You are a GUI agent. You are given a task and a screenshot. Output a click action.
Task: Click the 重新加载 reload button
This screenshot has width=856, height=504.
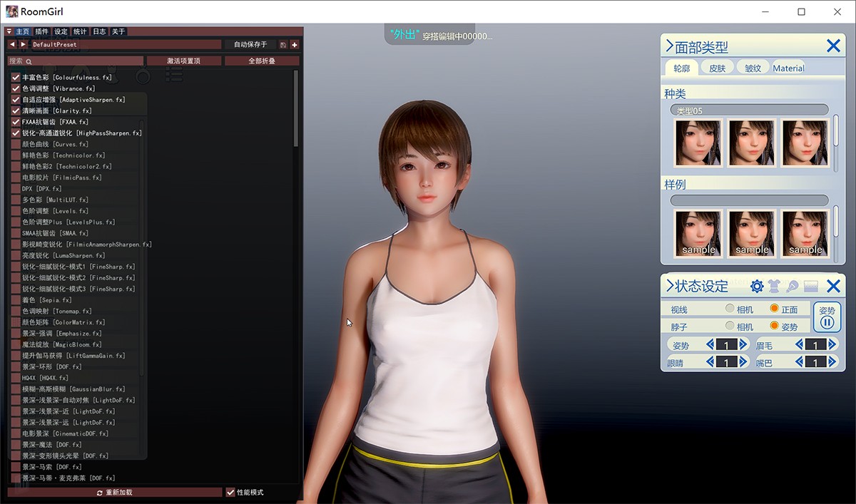click(115, 493)
